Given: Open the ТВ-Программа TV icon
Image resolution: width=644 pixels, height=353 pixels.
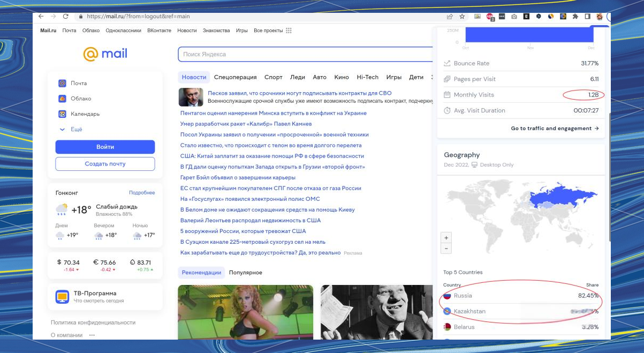Looking at the screenshot, I should coord(63,296).
